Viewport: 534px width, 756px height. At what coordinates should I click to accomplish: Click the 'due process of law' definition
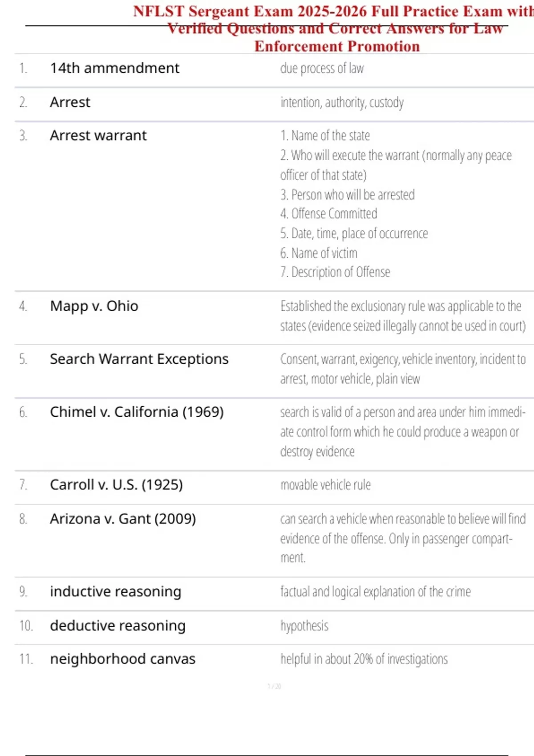click(322, 68)
